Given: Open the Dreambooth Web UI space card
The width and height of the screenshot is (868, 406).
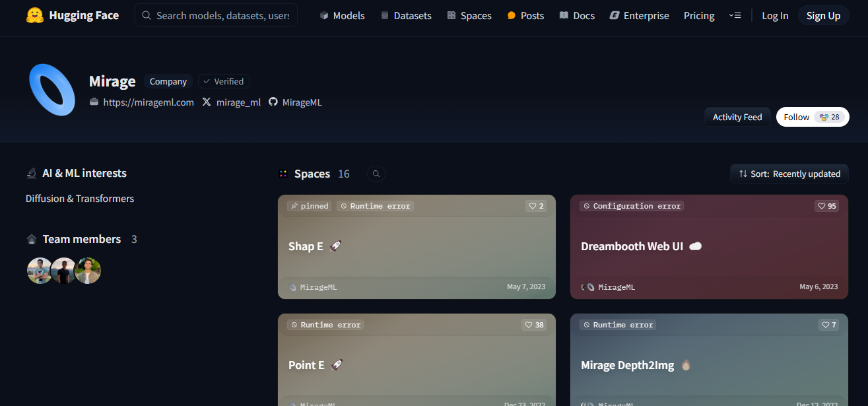Looking at the screenshot, I should (709, 247).
